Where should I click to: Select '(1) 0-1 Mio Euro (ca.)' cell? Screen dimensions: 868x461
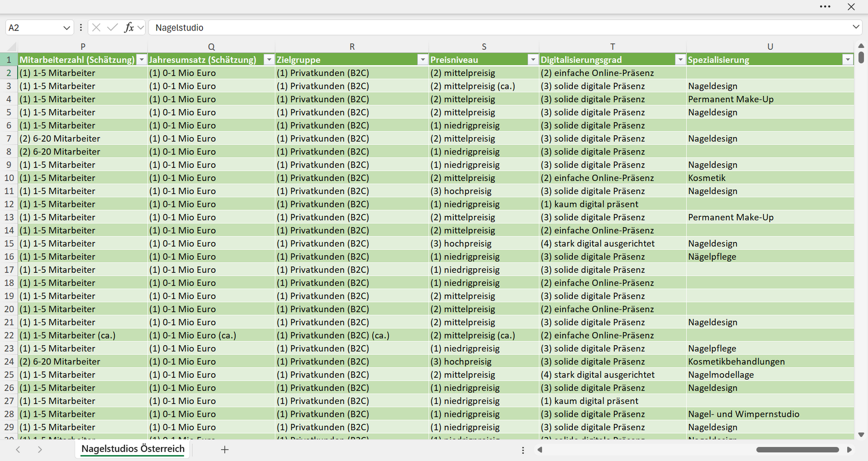tap(211, 335)
